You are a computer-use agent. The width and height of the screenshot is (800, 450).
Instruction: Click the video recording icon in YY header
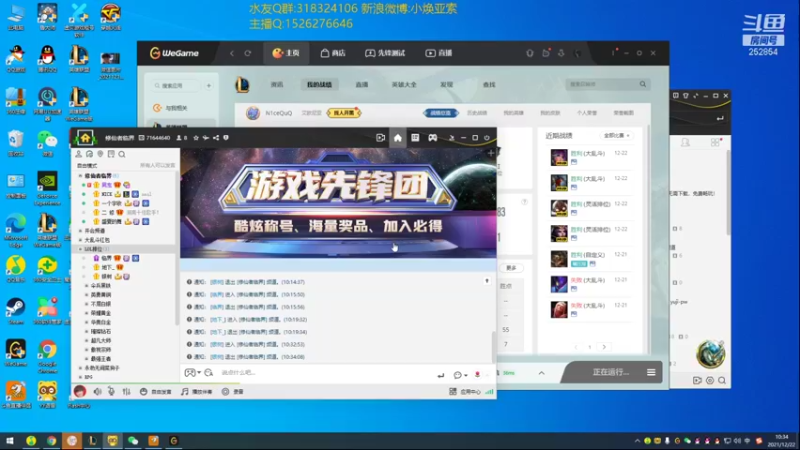380,138
